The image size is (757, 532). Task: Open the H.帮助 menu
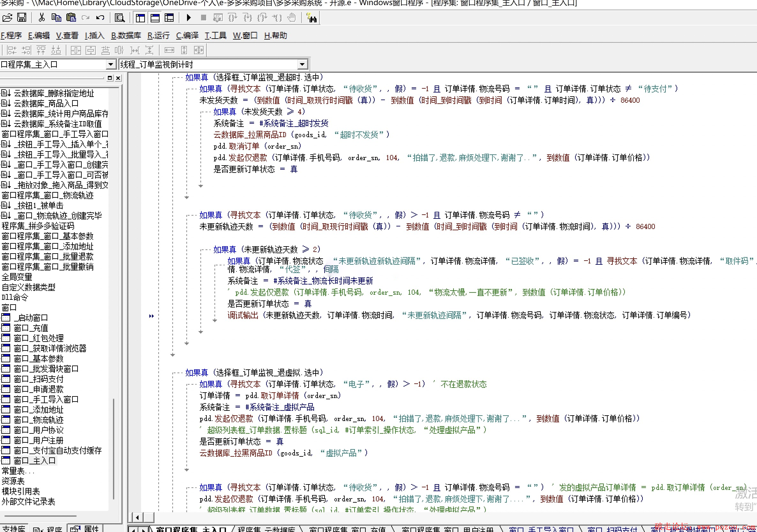pos(276,36)
